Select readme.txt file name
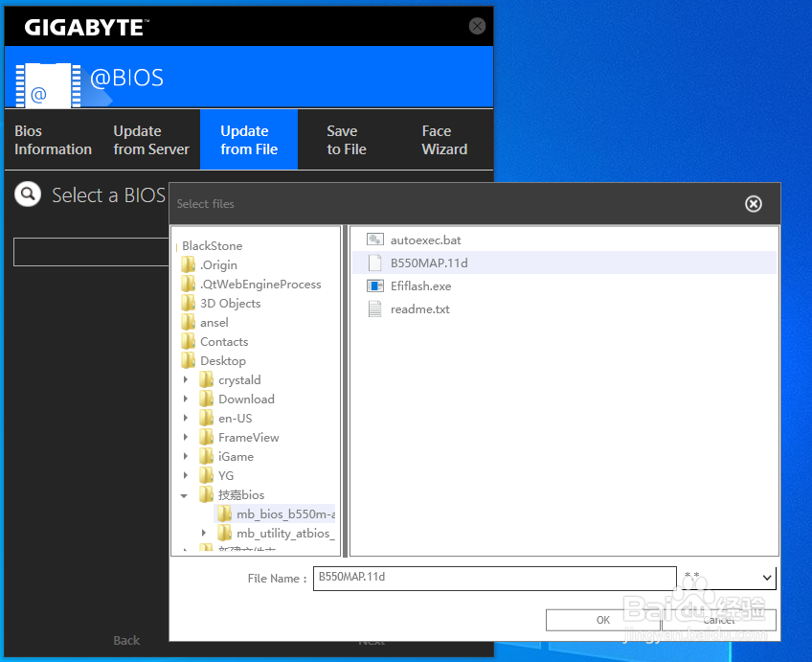Screen dimensions: 812x662 click(420, 308)
